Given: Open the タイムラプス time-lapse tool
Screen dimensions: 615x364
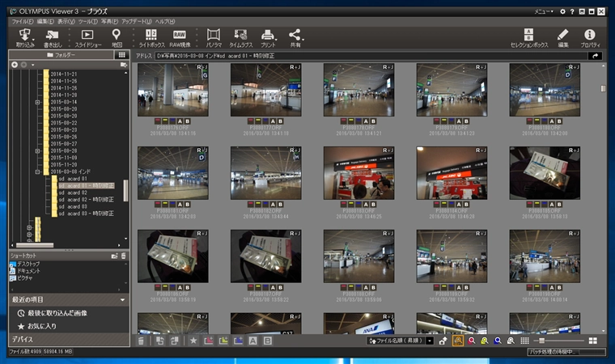Looking at the screenshot, I should tap(241, 38).
